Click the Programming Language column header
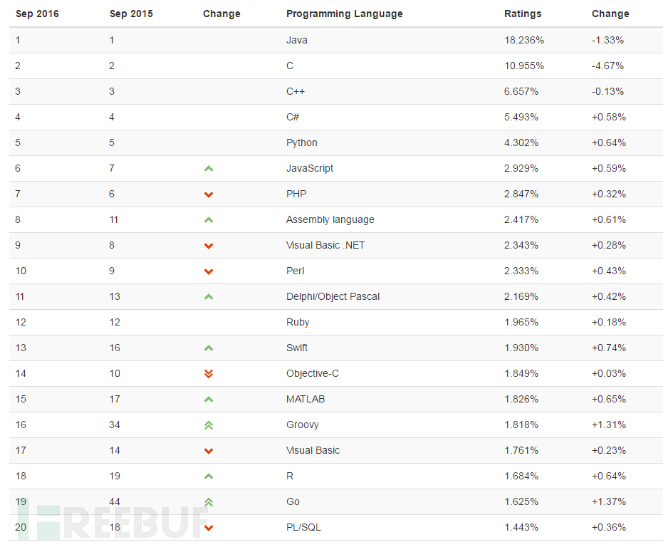Screen dimensions: 663x547 coord(344,14)
